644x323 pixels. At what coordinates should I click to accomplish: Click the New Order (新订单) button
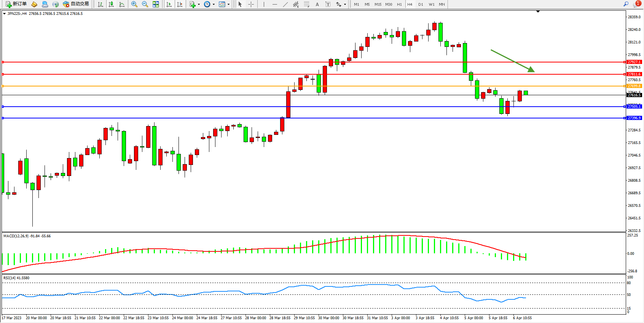[x=16, y=4]
